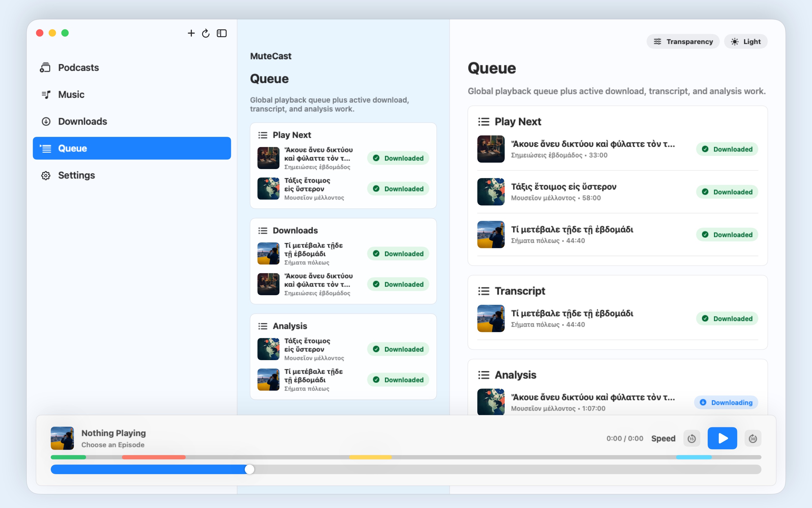Click Downloaded badge on Transcript episode row

click(x=727, y=318)
